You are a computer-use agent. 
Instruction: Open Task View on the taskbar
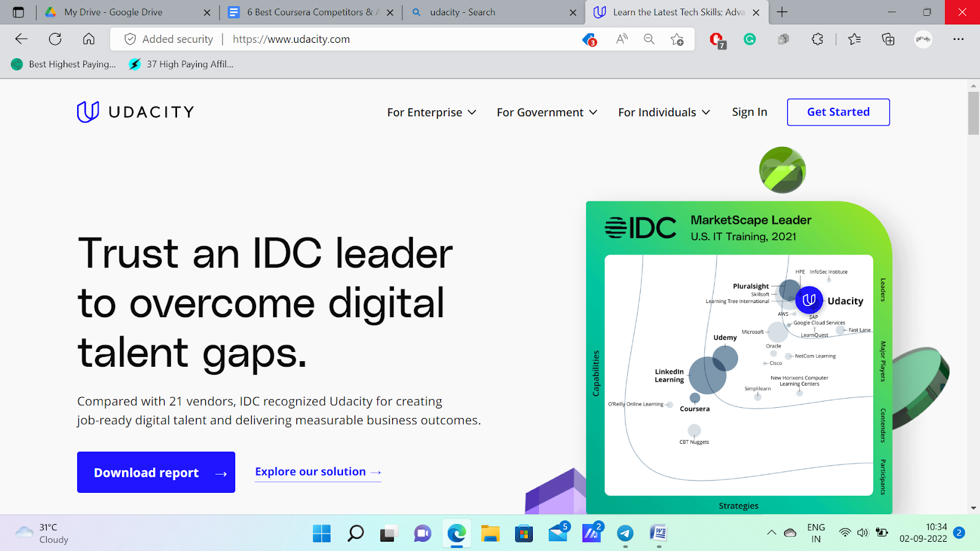pyautogui.click(x=389, y=533)
